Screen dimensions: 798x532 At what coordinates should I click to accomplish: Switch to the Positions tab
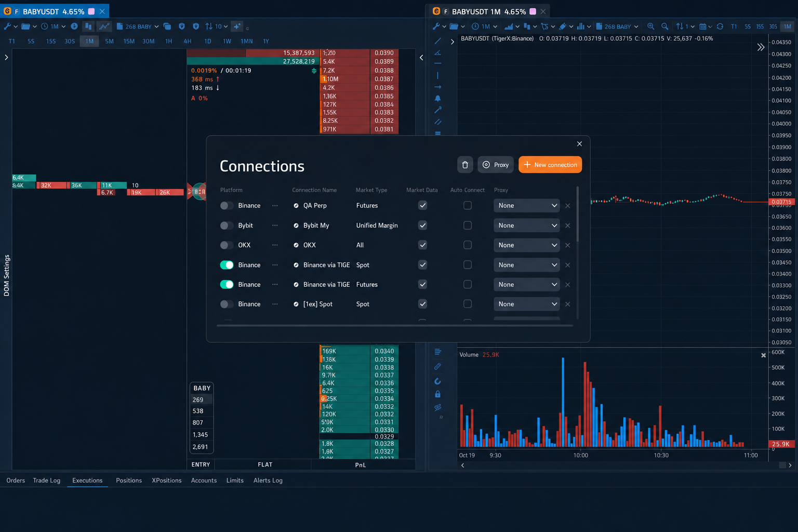tap(129, 481)
